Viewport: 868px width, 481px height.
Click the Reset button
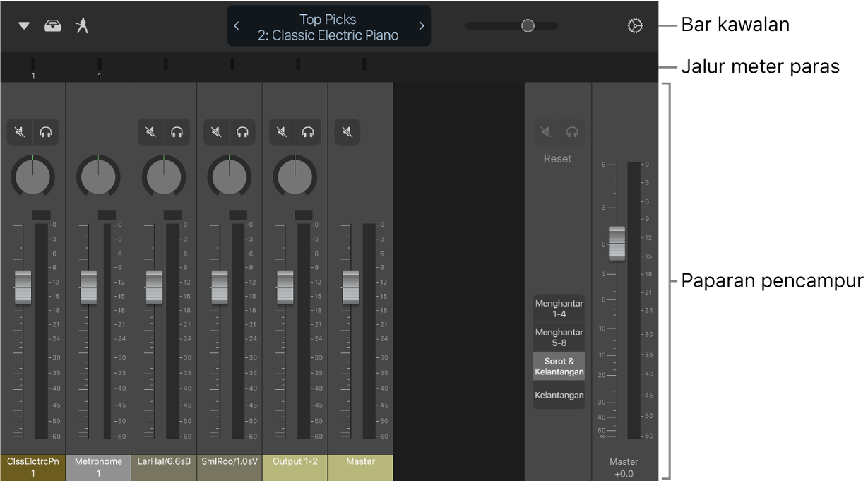pos(557,159)
